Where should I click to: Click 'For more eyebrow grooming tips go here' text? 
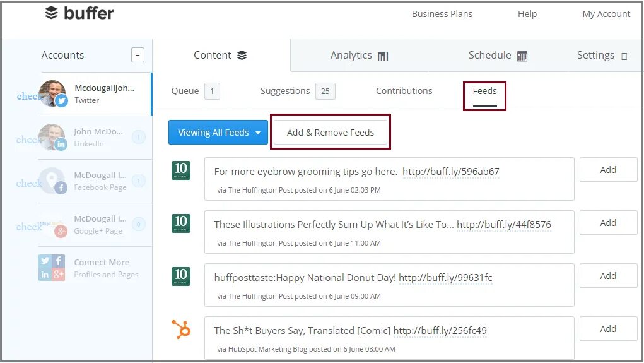(x=305, y=172)
